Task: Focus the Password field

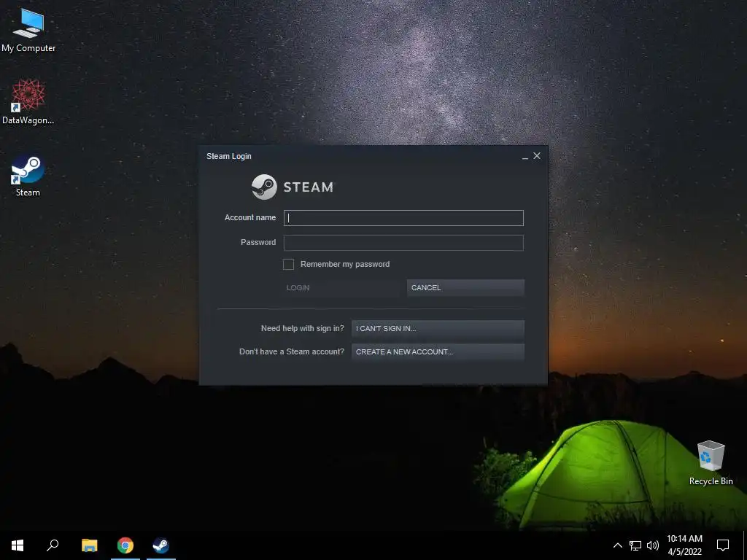Action: coord(403,243)
